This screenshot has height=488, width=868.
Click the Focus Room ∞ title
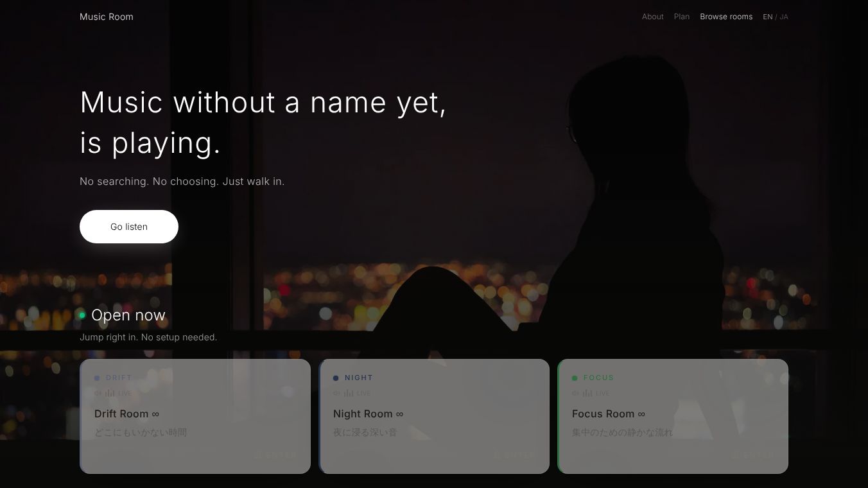pos(609,414)
